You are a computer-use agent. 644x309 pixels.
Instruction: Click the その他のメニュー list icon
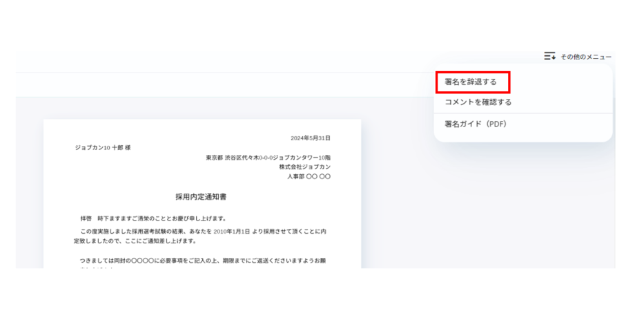(549, 56)
